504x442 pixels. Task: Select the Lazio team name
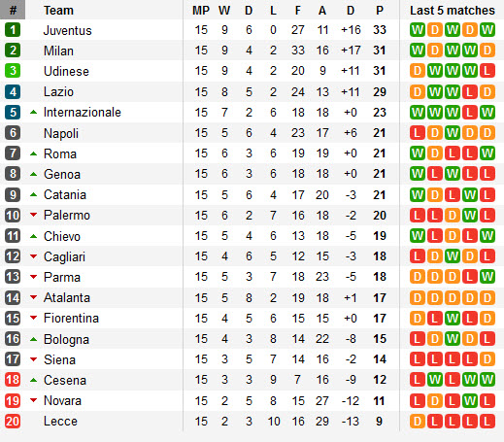58,91
